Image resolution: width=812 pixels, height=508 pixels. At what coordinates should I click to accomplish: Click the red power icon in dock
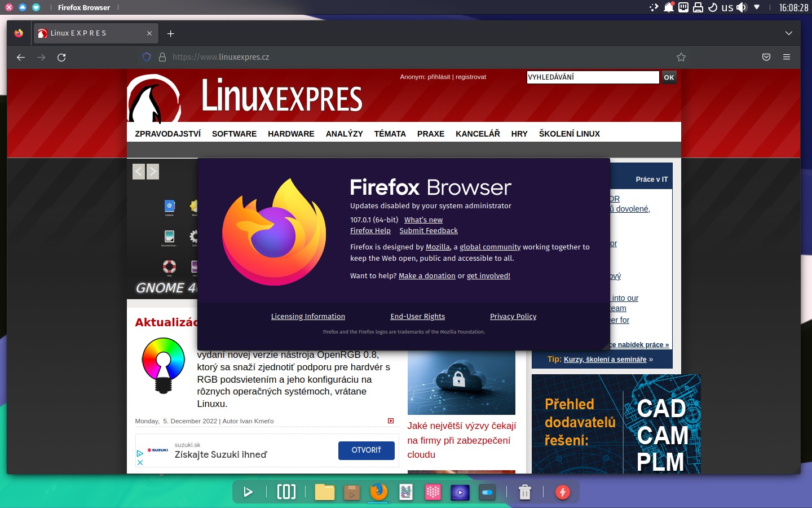click(x=563, y=492)
